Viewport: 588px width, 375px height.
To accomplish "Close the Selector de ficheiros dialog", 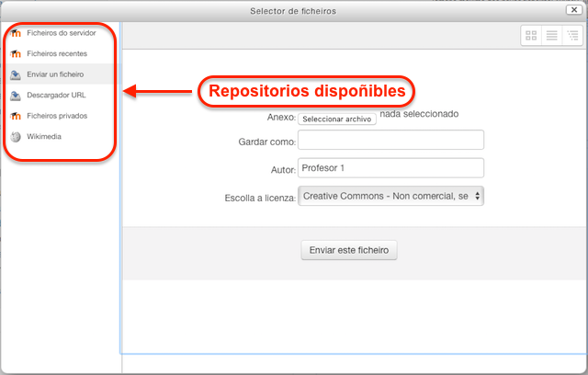I will coord(574,10).
